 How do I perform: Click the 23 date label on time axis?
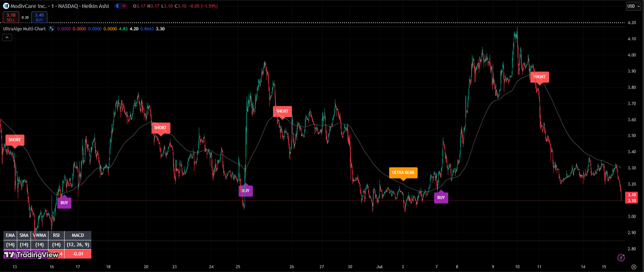click(x=175, y=267)
